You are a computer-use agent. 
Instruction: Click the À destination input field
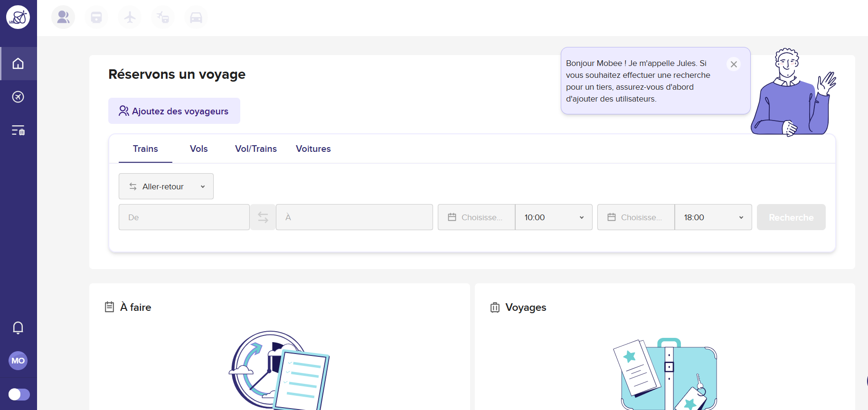click(x=354, y=217)
